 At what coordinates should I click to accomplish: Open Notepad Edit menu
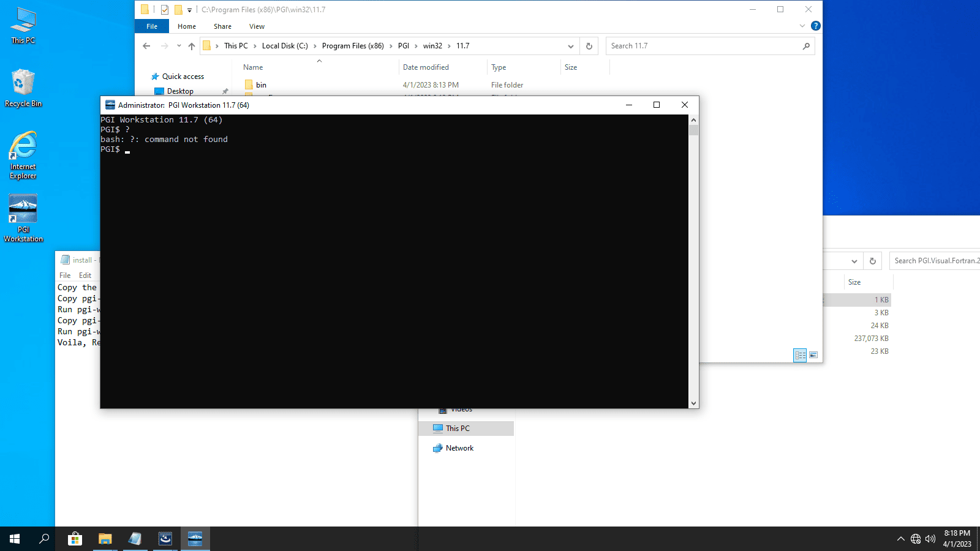(85, 275)
